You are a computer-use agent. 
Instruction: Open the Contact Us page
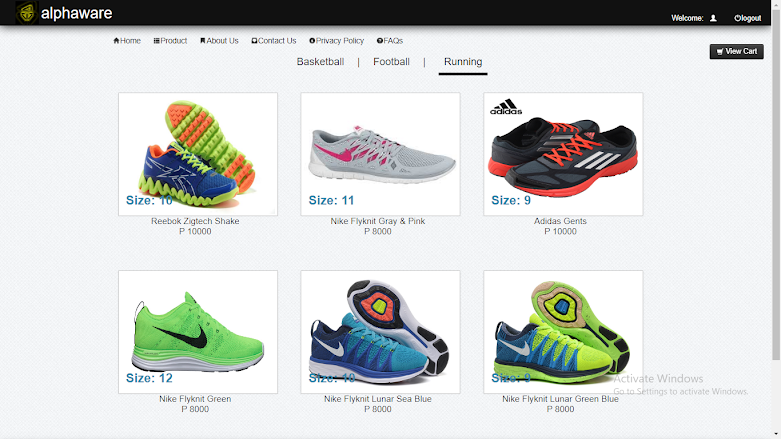coord(274,41)
